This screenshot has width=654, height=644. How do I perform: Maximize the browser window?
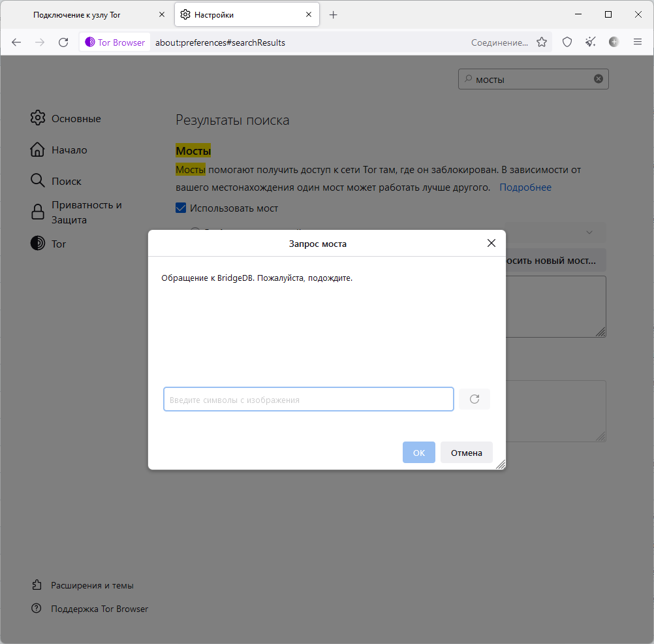pos(608,14)
